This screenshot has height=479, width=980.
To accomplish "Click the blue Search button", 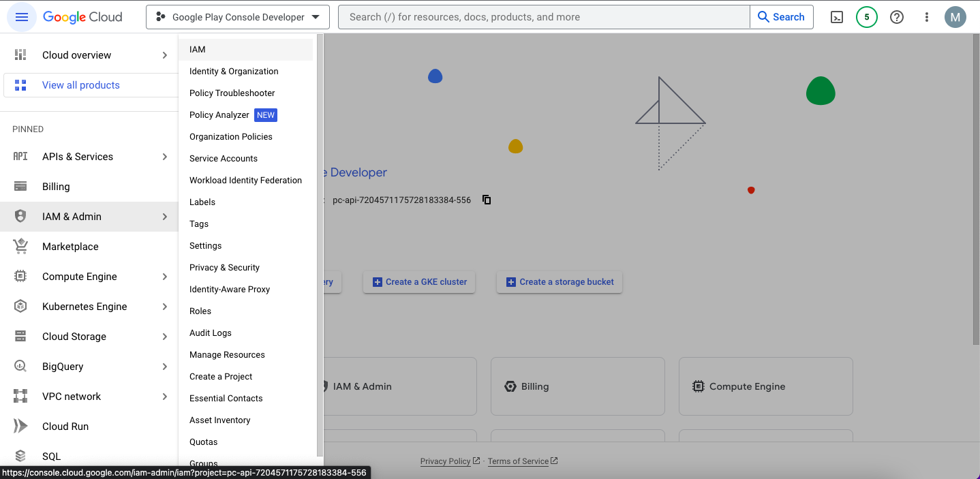I will [781, 17].
